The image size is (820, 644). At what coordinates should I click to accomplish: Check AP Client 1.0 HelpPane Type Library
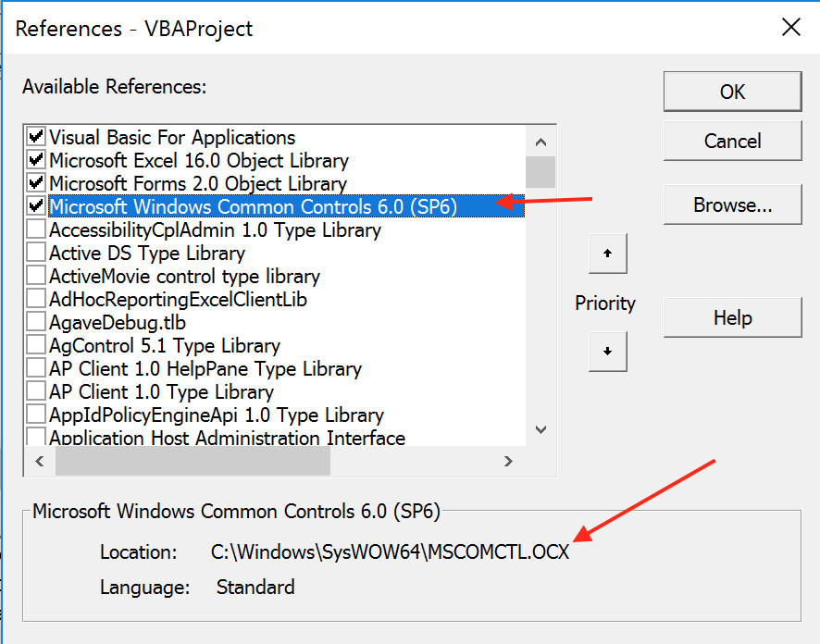pyautogui.click(x=35, y=368)
